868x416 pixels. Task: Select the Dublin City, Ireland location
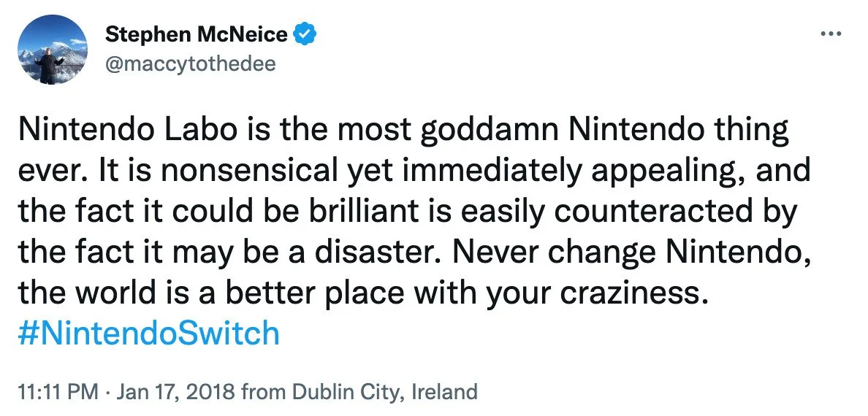(x=384, y=392)
